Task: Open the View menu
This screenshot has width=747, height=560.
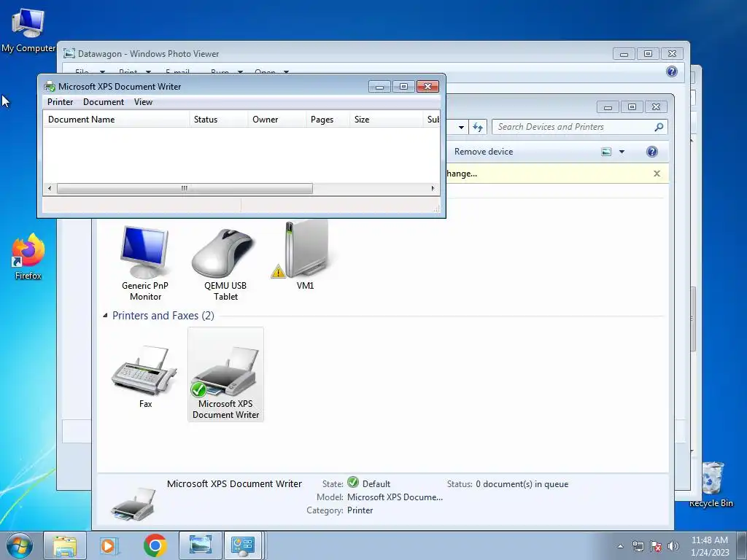Action: click(x=143, y=102)
